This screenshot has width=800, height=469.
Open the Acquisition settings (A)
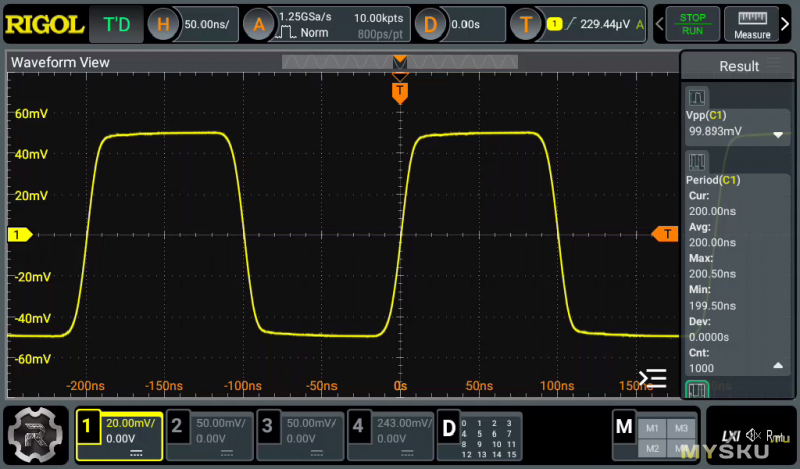[259, 24]
